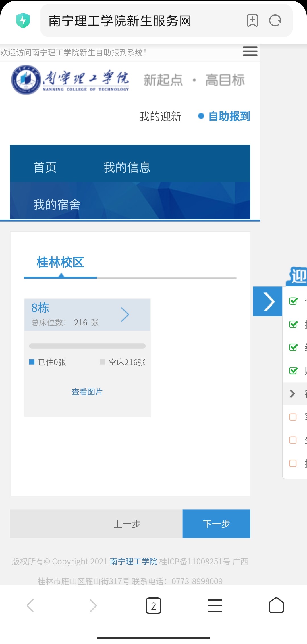Screen dimensions: 307x644
Task: Click 桂ICP备11008251号 footer text
Action: pos(195,561)
